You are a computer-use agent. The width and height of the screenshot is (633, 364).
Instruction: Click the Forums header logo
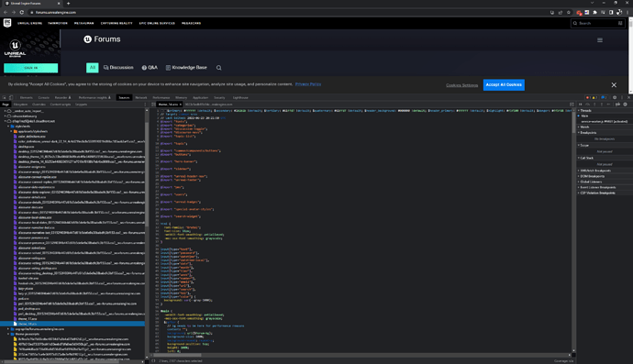point(102,39)
